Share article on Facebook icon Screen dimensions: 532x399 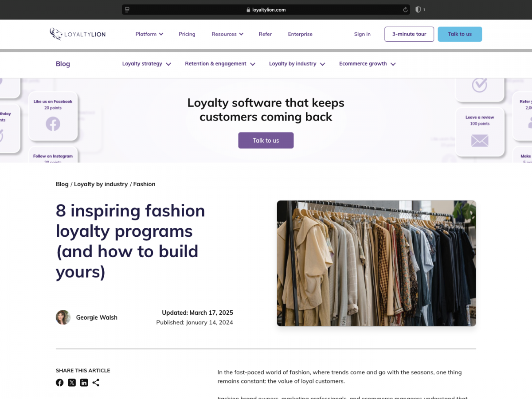point(59,383)
